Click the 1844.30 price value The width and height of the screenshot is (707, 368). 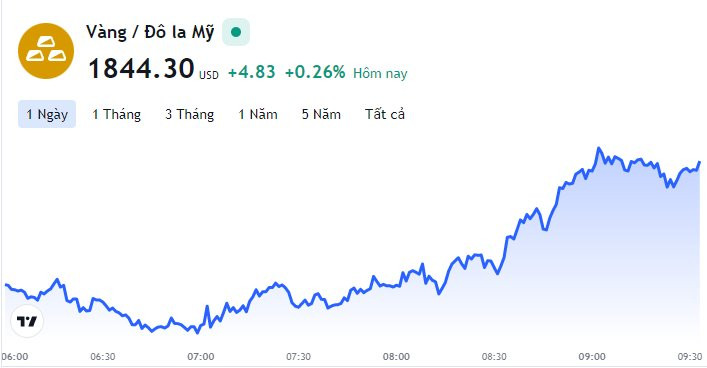point(141,69)
